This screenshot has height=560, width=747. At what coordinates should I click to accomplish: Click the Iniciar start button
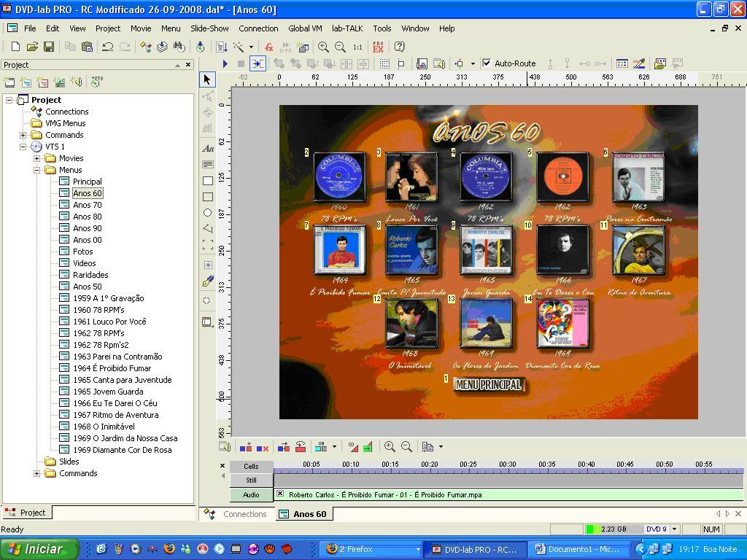[x=39, y=549]
